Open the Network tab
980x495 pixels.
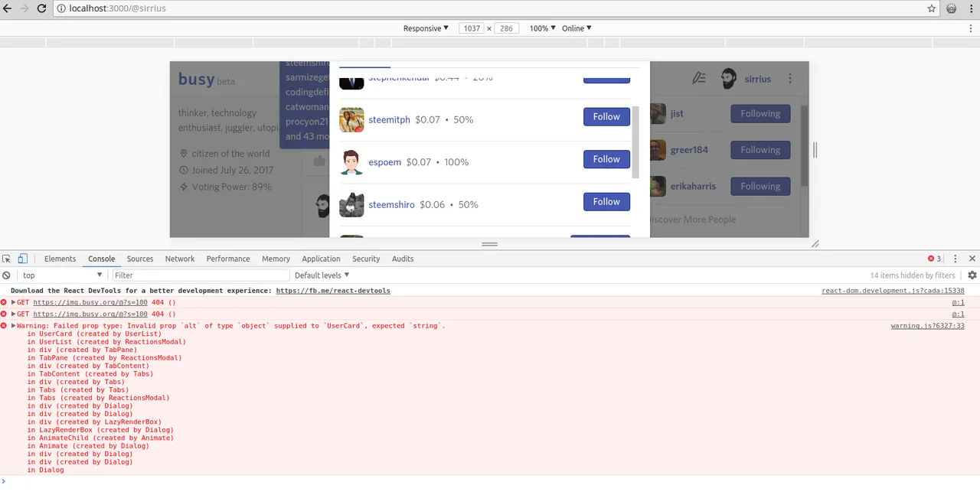point(180,259)
